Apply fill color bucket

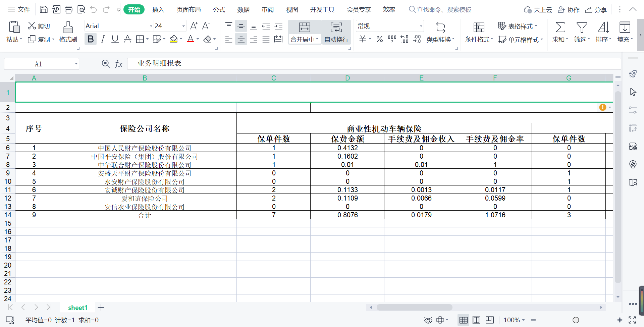pyautogui.click(x=173, y=39)
